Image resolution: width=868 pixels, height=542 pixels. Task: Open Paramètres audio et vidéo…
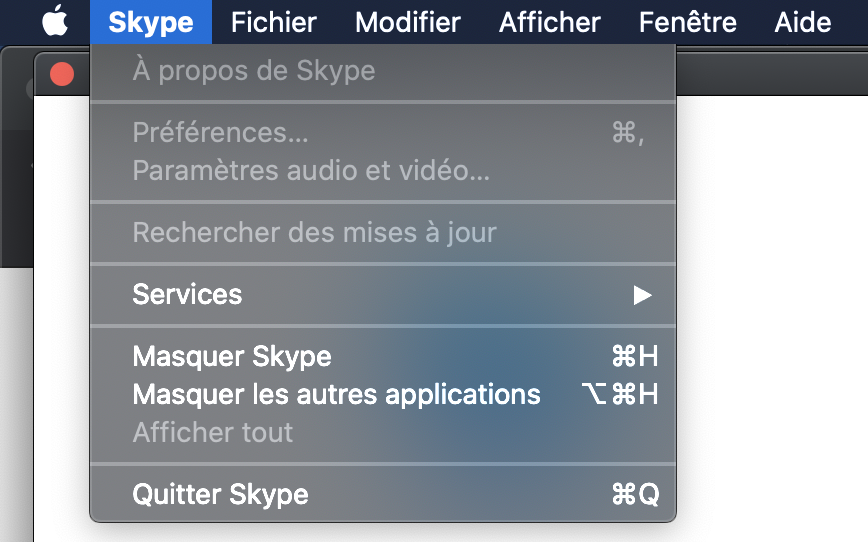(311, 171)
